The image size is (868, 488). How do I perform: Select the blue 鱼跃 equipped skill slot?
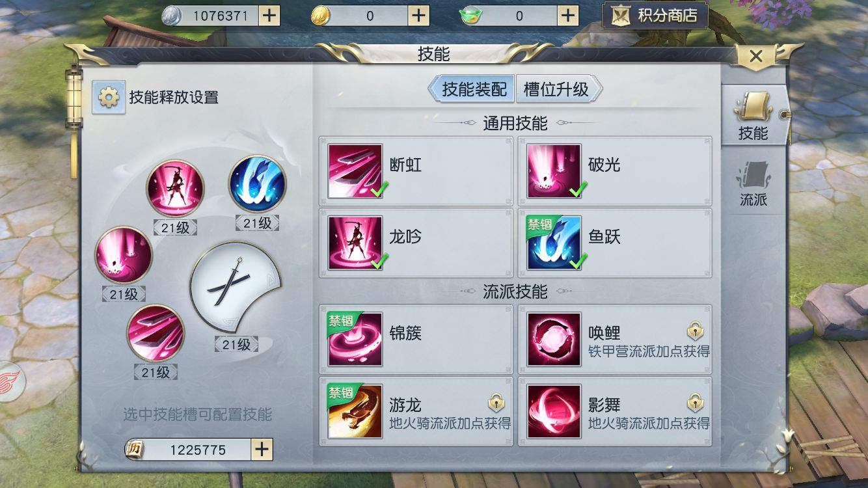click(x=257, y=184)
